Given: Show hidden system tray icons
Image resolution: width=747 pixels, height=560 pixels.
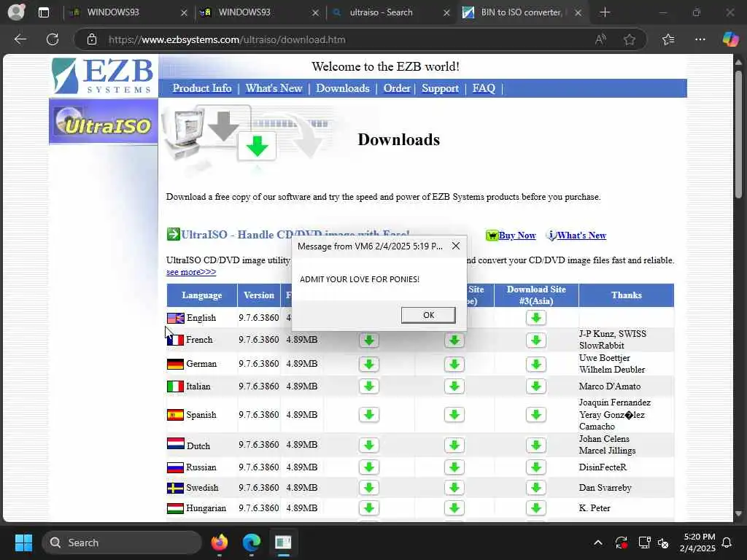Looking at the screenshot, I should click(598, 542).
